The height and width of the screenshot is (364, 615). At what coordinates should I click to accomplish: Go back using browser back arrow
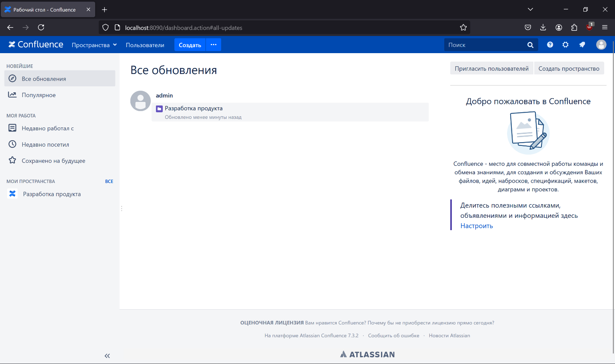coord(10,28)
